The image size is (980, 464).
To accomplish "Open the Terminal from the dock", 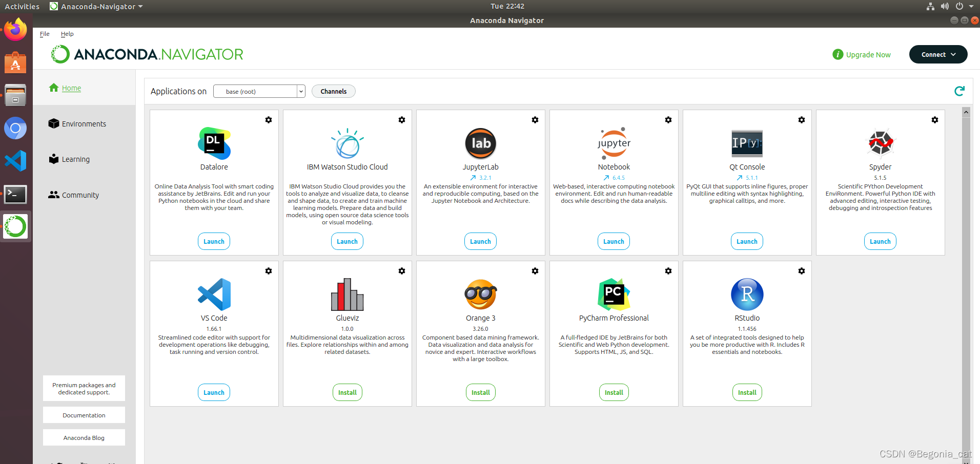I will click(x=15, y=194).
